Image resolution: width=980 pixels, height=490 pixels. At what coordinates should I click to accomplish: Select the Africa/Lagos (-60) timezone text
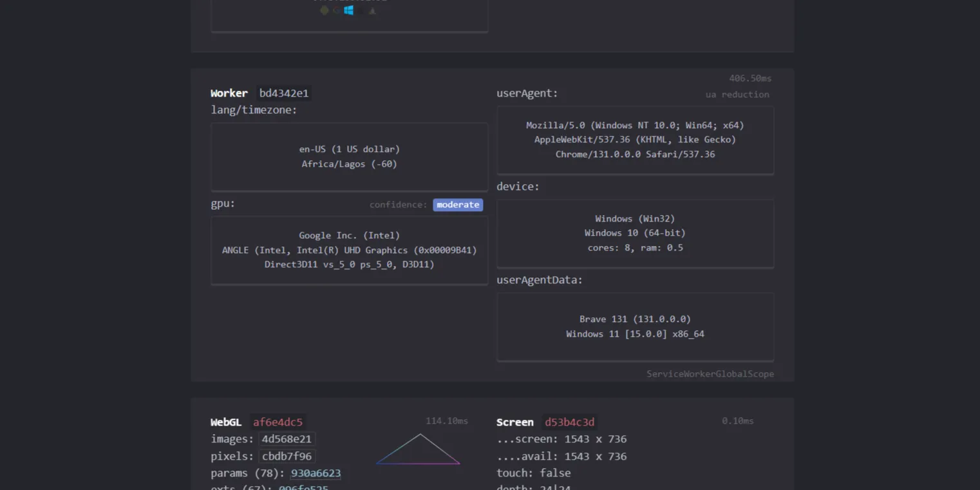(x=350, y=164)
